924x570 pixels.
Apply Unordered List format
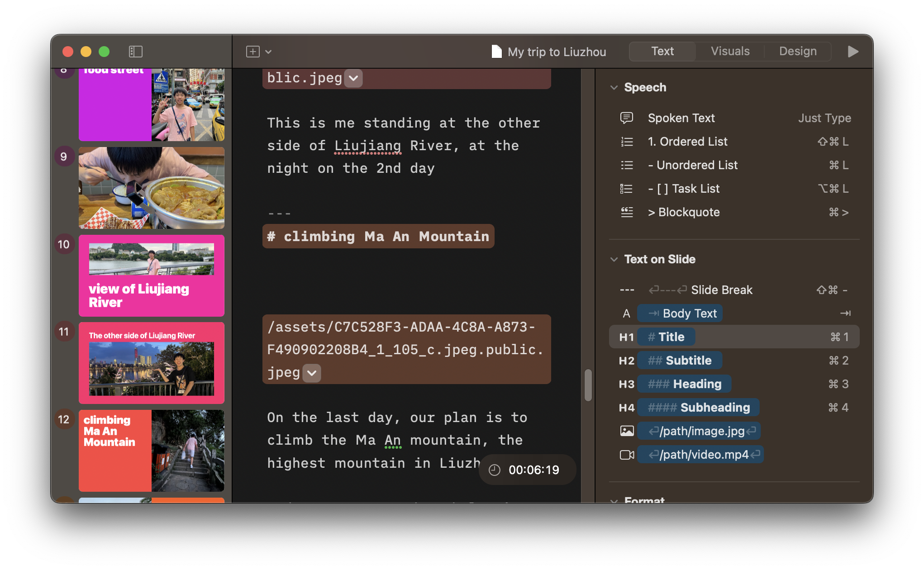[734, 165]
